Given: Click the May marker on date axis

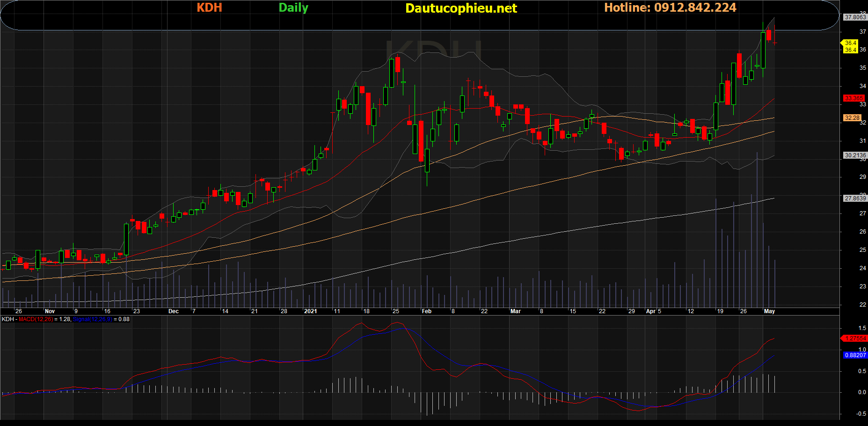Looking at the screenshot, I should pyautogui.click(x=769, y=311).
